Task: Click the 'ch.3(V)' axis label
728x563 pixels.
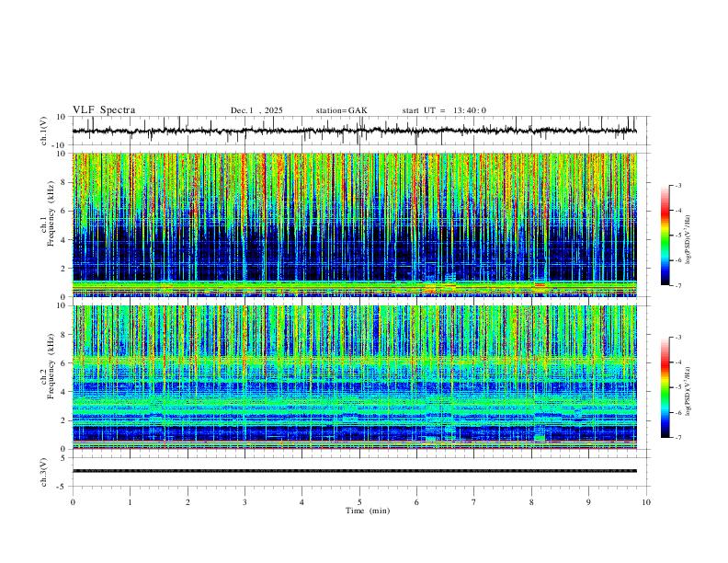Action: (44, 473)
